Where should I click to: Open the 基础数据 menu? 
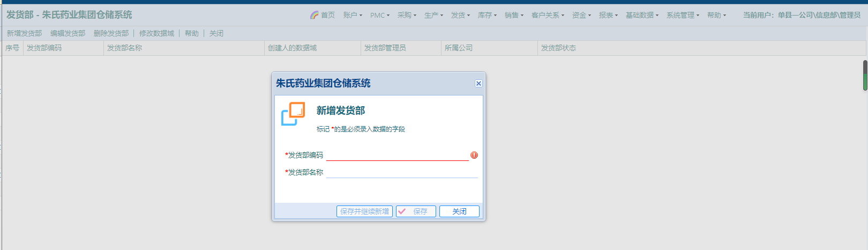(642, 15)
